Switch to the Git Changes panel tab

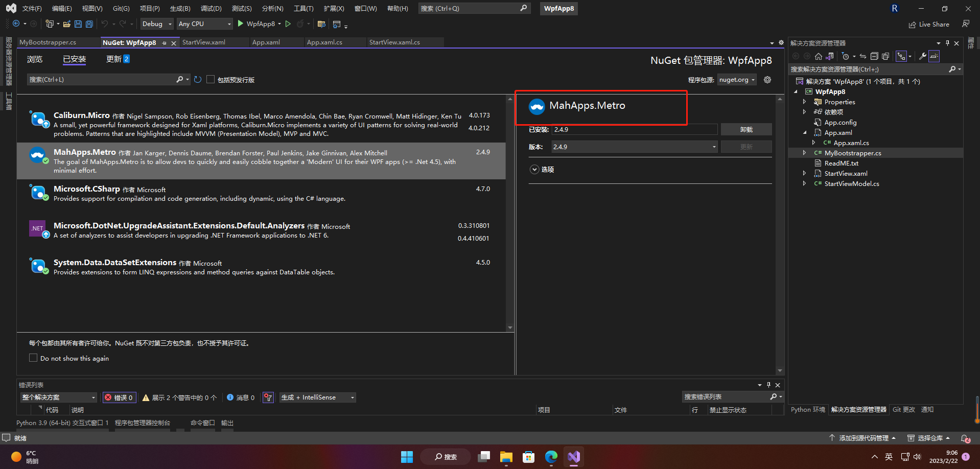pyautogui.click(x=904, y=410)
